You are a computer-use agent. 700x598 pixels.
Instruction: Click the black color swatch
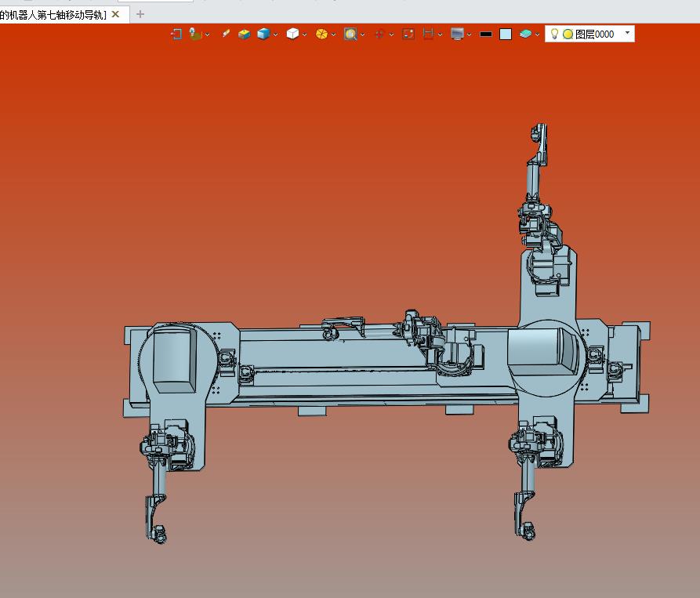click(x=486, y=34)
